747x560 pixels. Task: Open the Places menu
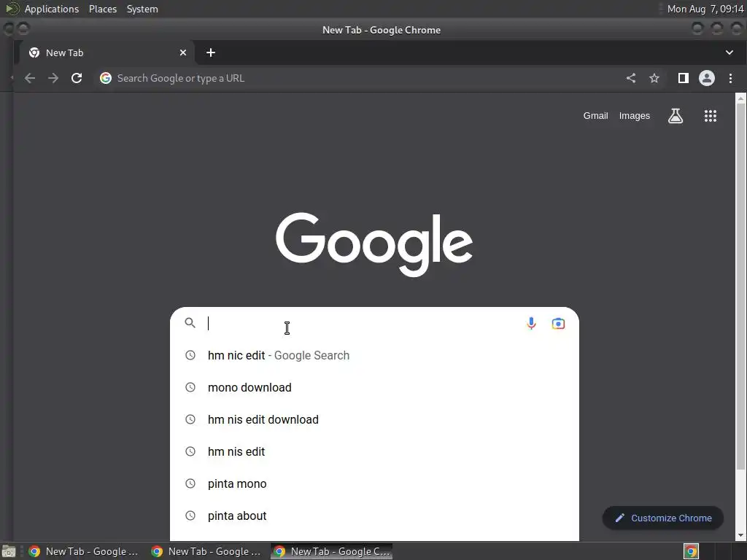click(x=102, y=9)
